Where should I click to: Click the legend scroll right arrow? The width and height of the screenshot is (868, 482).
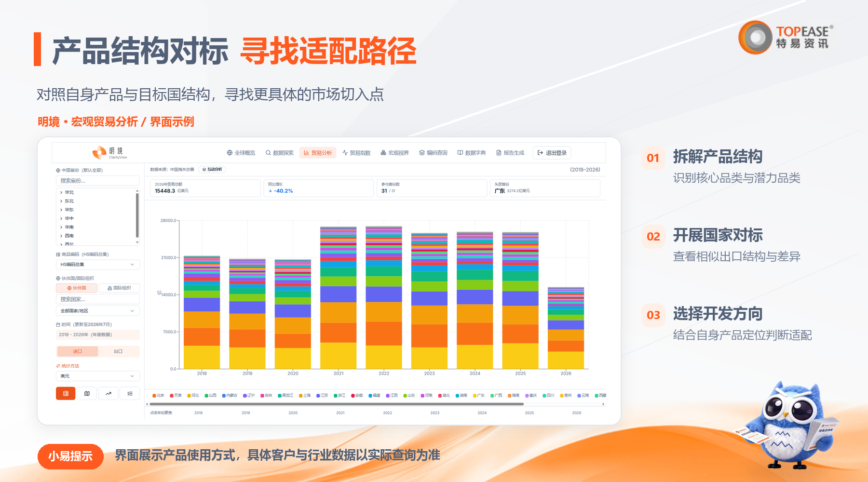click(603, 404)
